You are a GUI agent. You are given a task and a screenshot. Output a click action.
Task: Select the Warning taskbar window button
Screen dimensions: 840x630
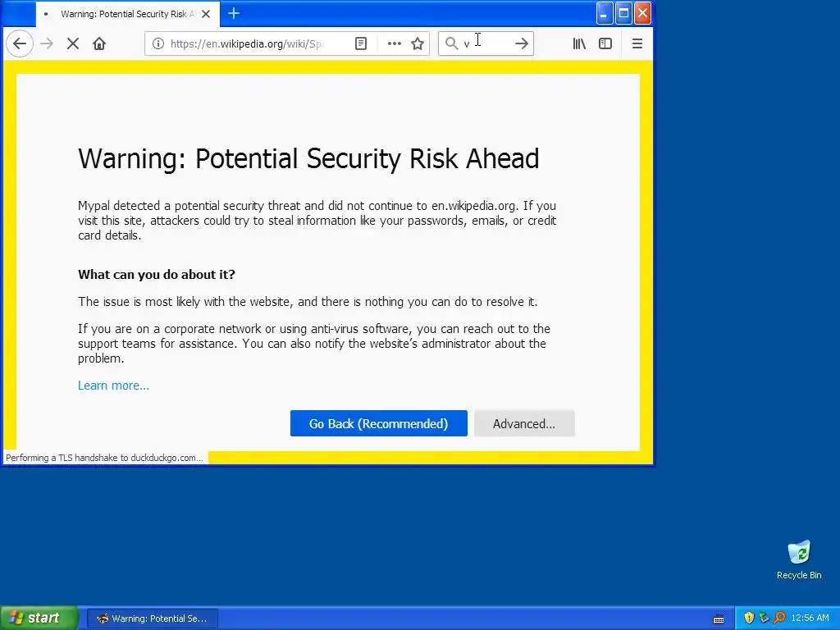152,619
